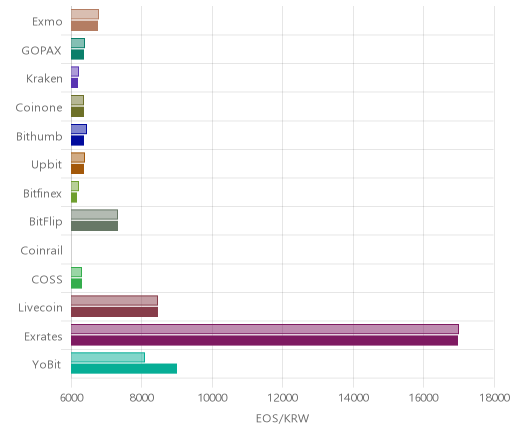Select the Bitfinex axis label
Image resolution: width=512 pixels, height=436 pixels.
pos(42,193)
